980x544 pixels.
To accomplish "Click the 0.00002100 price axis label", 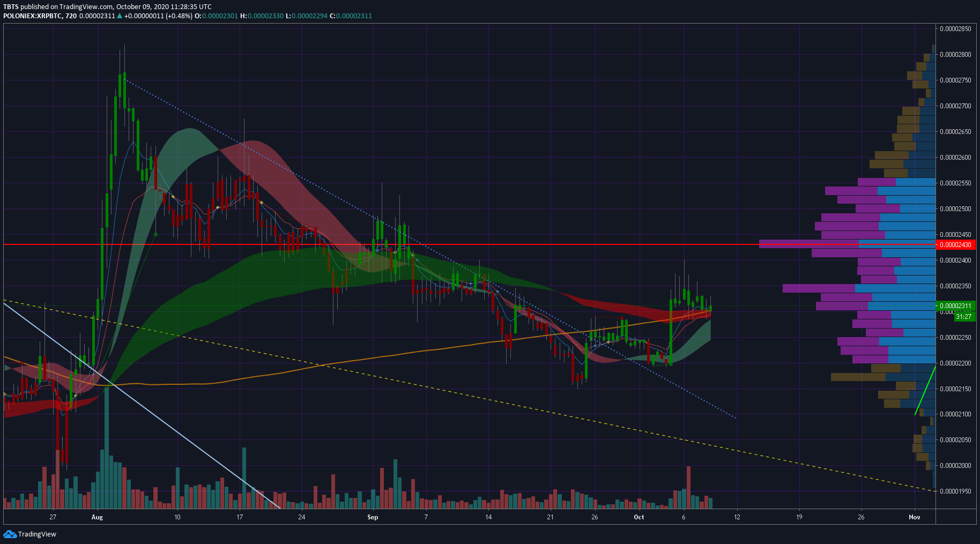I will [955, 414].
